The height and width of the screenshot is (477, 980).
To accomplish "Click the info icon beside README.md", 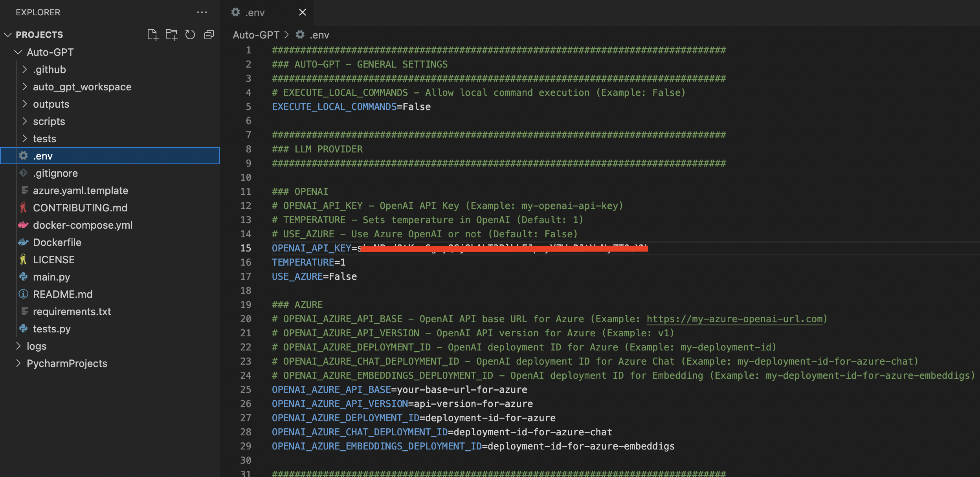I will (x=24, y=294).
